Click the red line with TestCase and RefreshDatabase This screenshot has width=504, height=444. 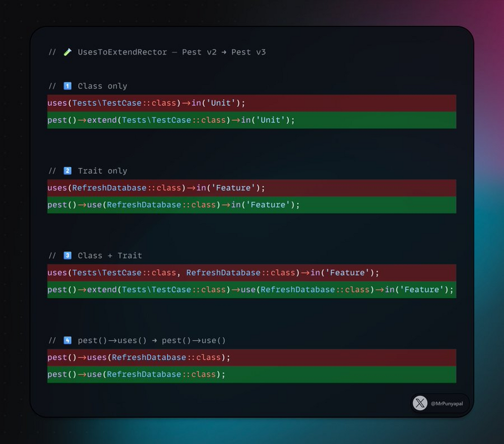pos(213,273)
